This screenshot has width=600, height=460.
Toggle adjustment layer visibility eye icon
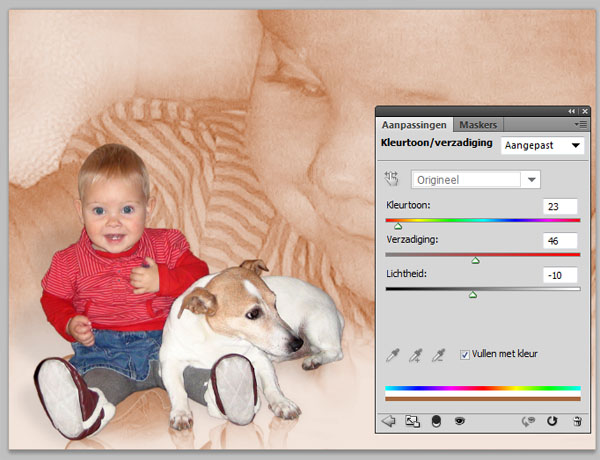click(x=460, y=421)
